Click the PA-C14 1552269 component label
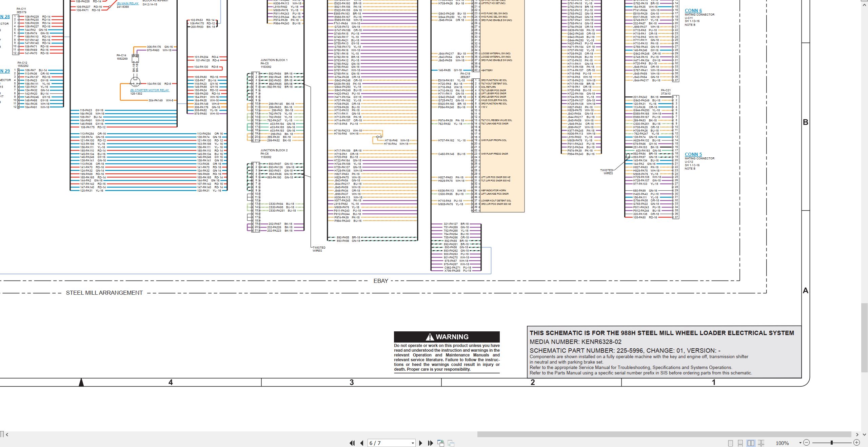Viewport: 868px width, 447px height. coord(122,57)
